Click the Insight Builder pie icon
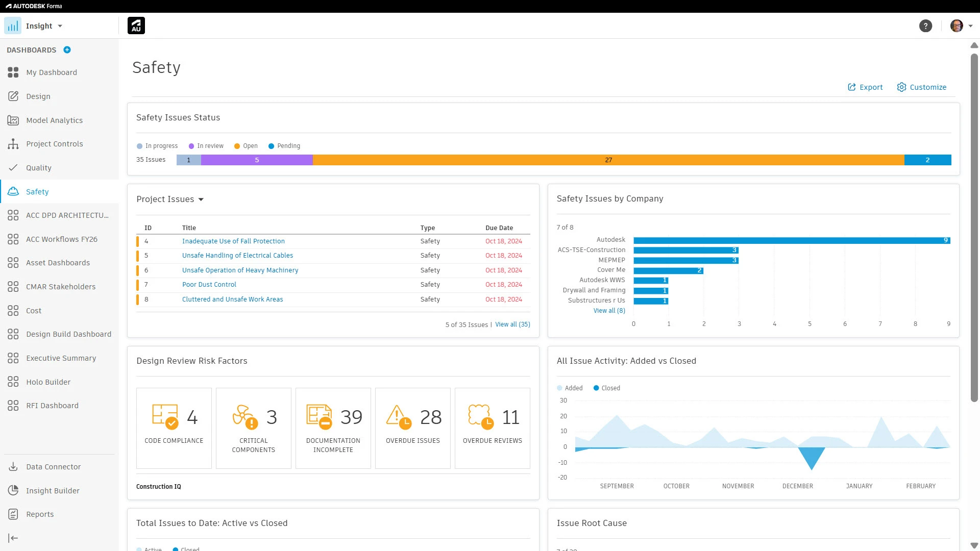Image resolution: width=980 pixels, height=551 pixels. tap(13, 491)
